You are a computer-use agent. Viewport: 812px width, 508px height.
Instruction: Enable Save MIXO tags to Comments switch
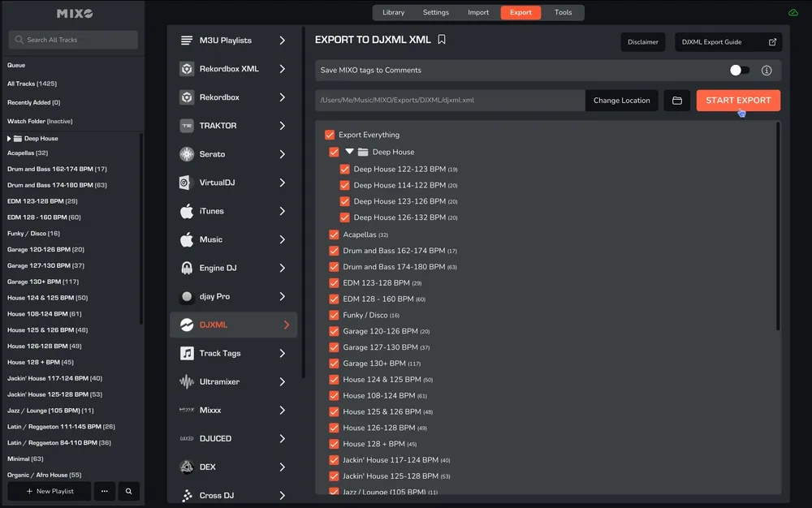739,71
